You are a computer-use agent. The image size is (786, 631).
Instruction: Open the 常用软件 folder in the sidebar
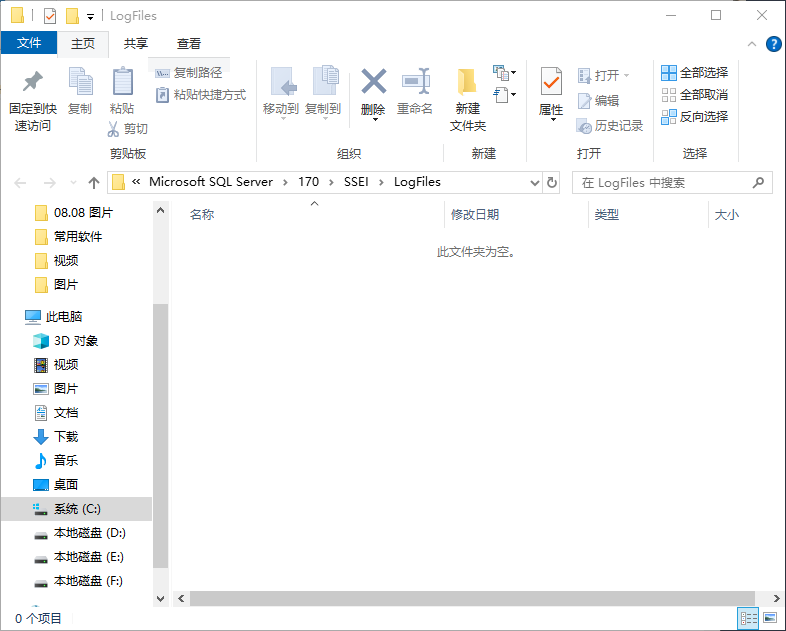[69, 237]
